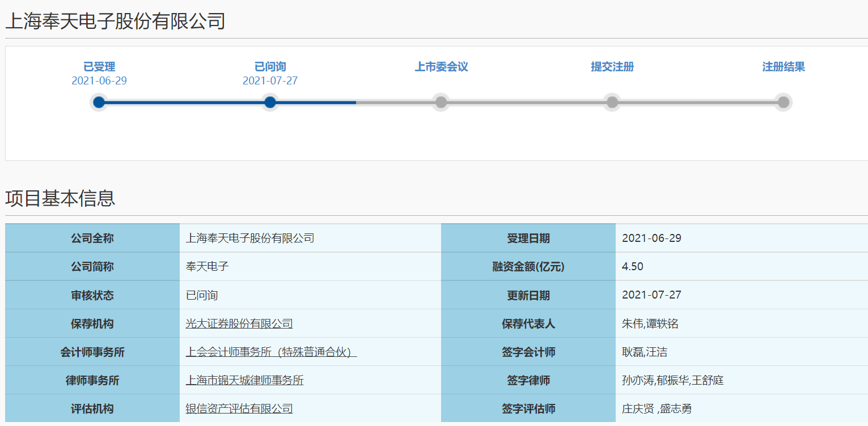Open the 上会会计师事务所（特殊普通合伙） link
868x426 pixels.
click(271, 352)
